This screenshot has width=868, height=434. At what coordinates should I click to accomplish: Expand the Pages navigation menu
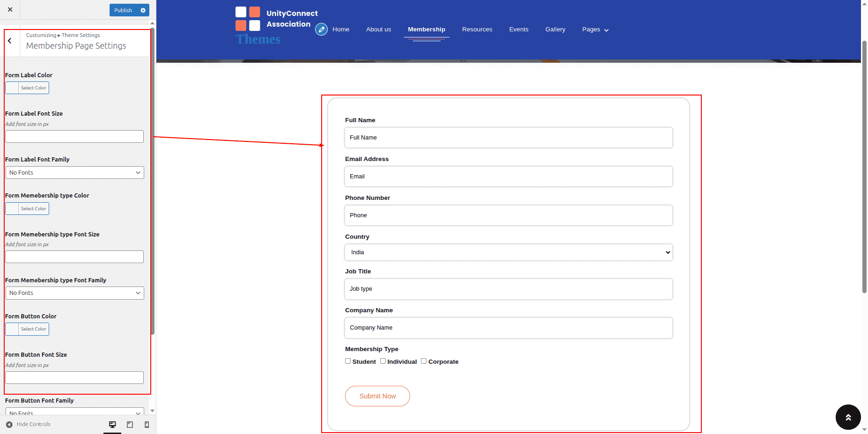coord(595,29)
